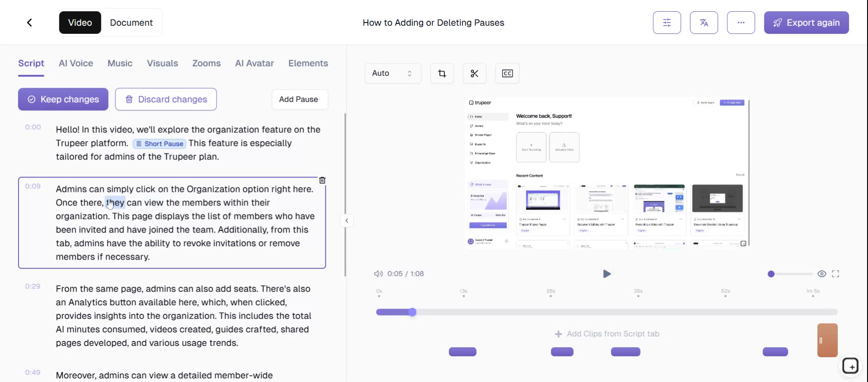The image size is (868, 382).
Task: Click the preview zoom slider knob
Action: tap(771, 274)
